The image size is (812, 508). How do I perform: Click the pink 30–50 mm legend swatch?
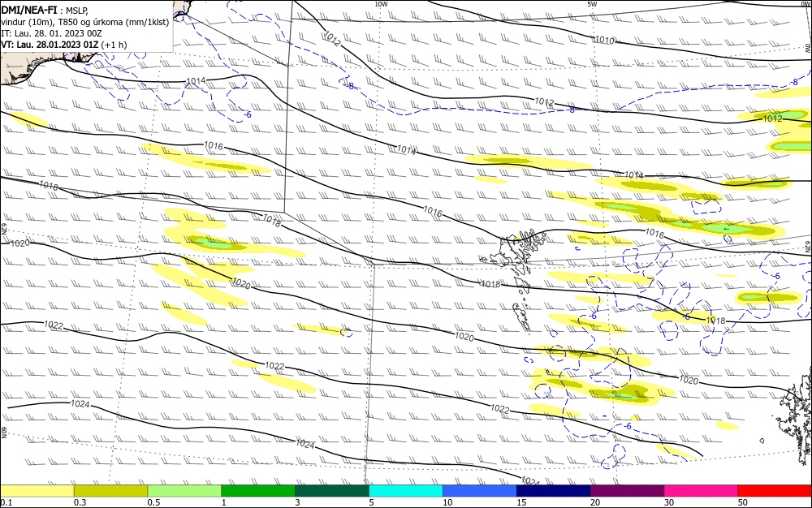pyautogui.click(x=702, y=491)
